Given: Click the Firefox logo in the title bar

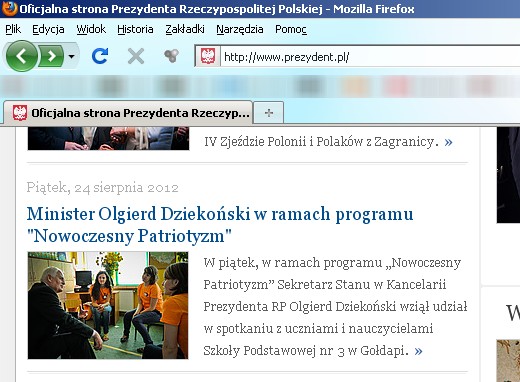Looking at the screenshot, I should pos(9,8).
